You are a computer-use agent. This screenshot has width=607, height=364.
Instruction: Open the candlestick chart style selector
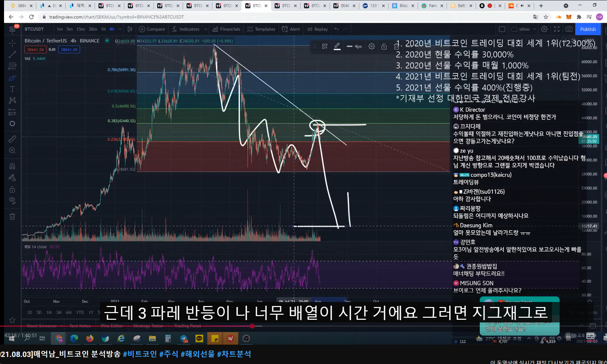[130, 29]
